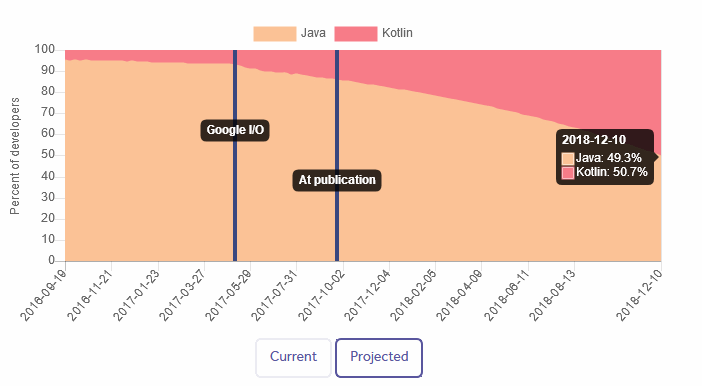
Task: Click the 50 value on the y-axis
Action: (x=48, y=155)
